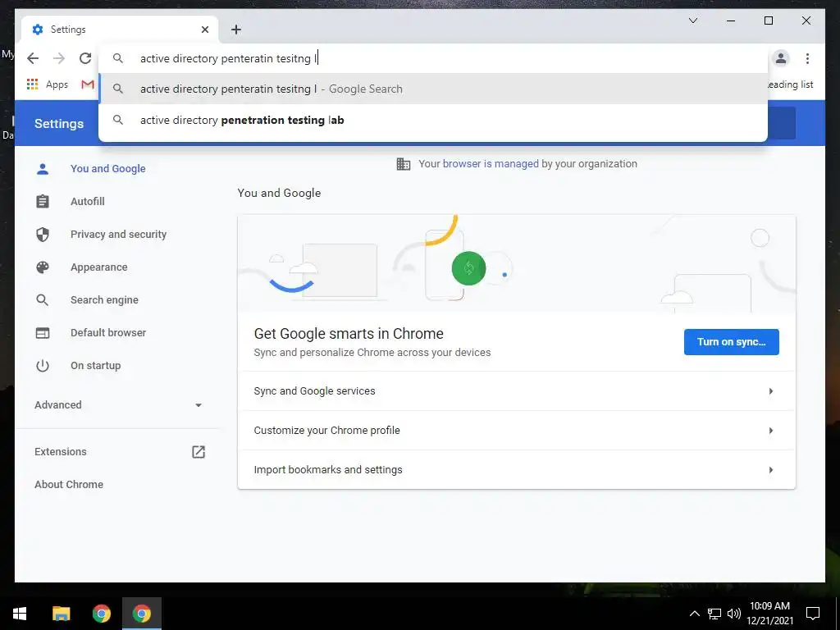
Task: Open About Chrome page
Action: click(69, 484)
